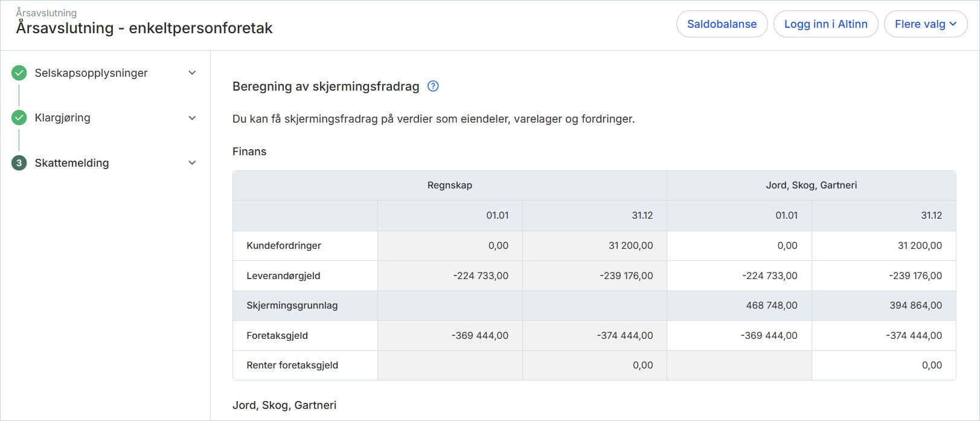Select the Renter foretaksgjeld row label
The width and height of the screenshot is (980, 421).
tap(292, 365)
